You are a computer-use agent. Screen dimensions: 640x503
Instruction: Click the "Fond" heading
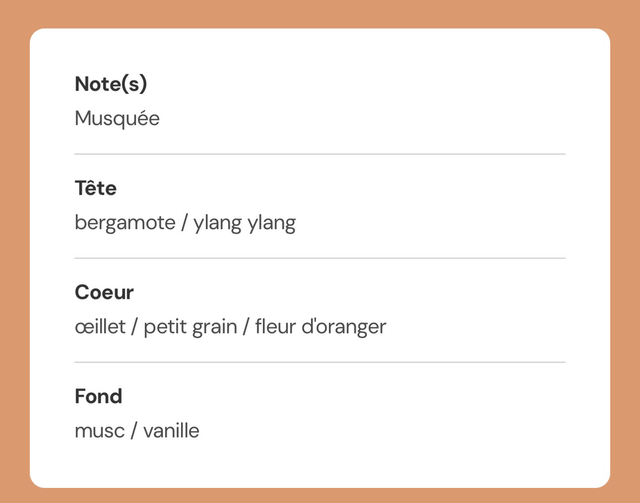point(98,397)
